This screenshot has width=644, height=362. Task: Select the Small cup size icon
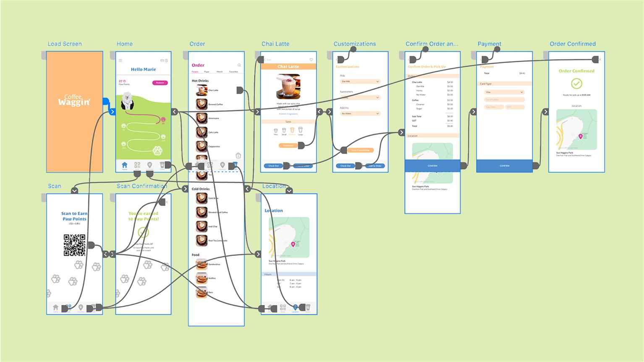coord(284,131)
